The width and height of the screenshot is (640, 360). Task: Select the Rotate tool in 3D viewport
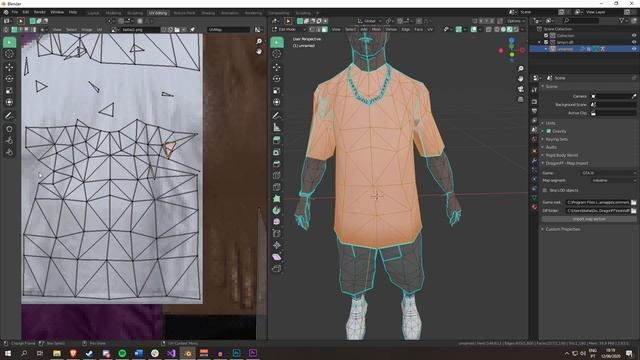[x=277, y=79]
